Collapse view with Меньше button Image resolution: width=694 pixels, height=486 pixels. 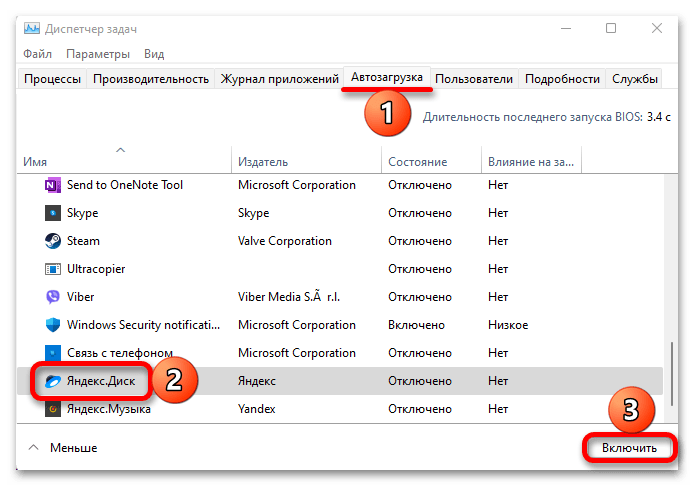[62, 448]
